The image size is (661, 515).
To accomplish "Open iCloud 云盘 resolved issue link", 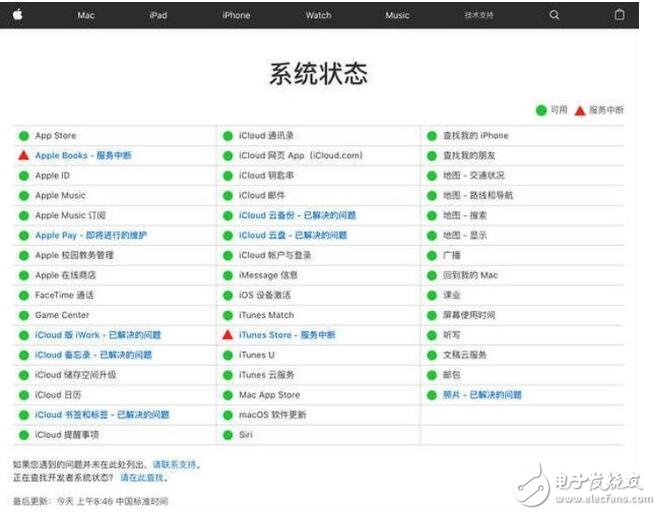I will pyautogui.click(x=293, y=235).
